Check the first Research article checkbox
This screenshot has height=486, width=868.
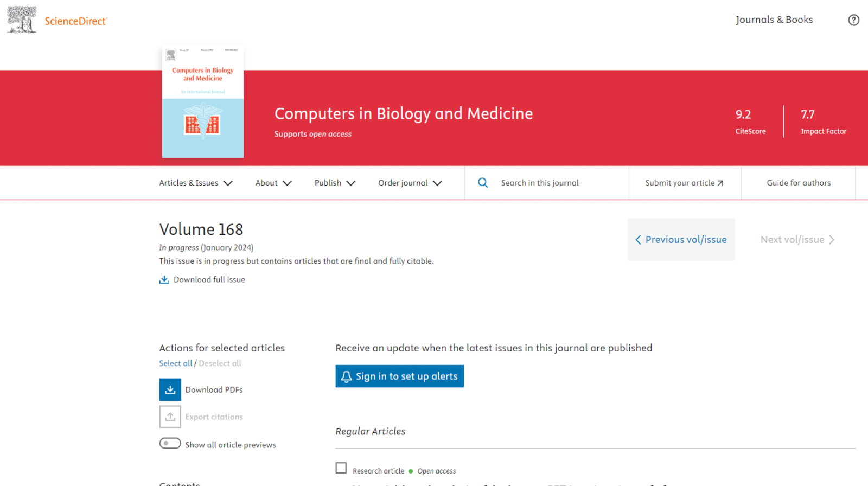tap(341, 468)
